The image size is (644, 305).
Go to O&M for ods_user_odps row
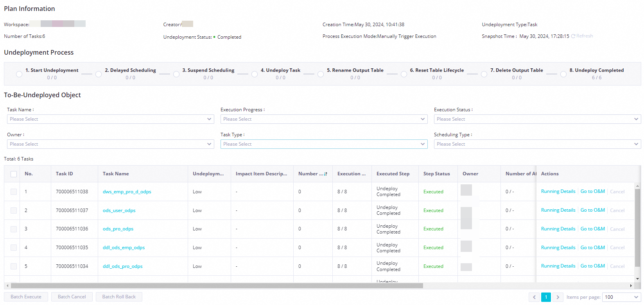point(593,210)
